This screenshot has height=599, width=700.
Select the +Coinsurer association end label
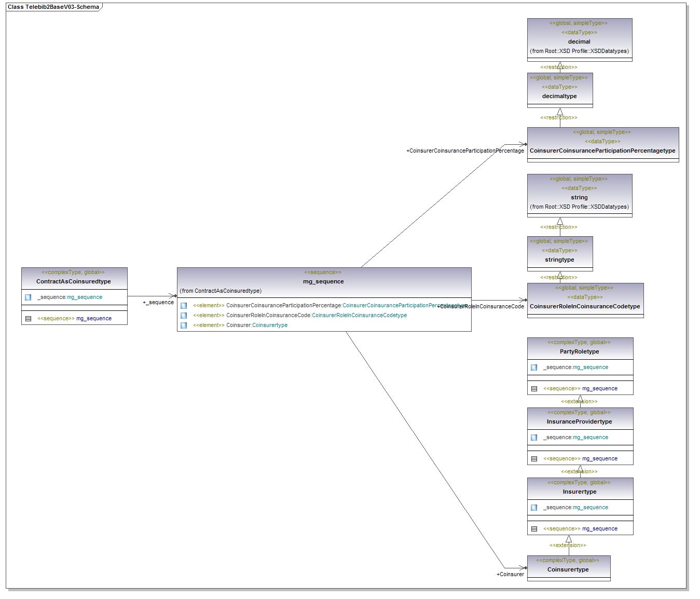(x=510, y=574)
